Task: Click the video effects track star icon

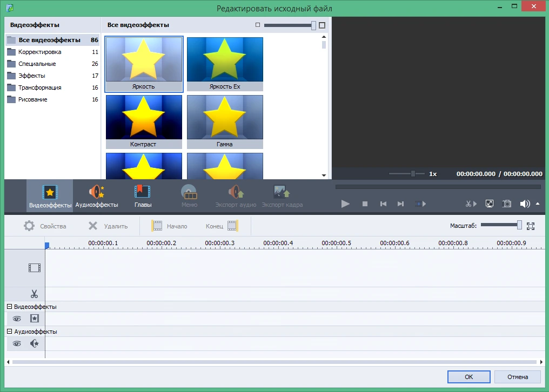Action: pyautogui.click(x=35, y=318)
